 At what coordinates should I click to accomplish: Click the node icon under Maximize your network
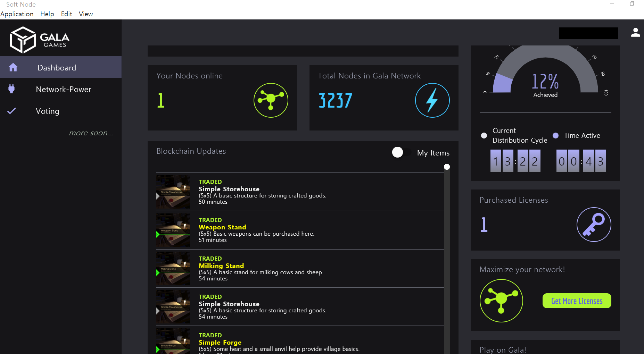coord(501,301)
